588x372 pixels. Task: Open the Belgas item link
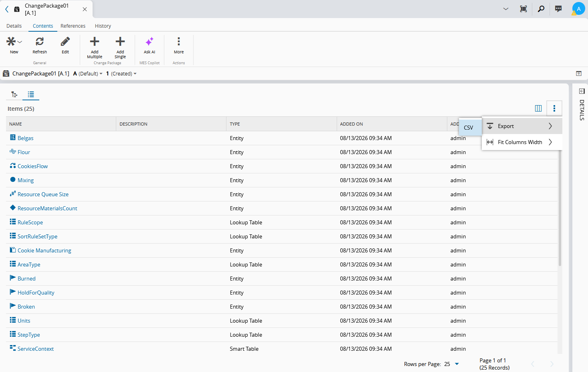tap(25, 138)
